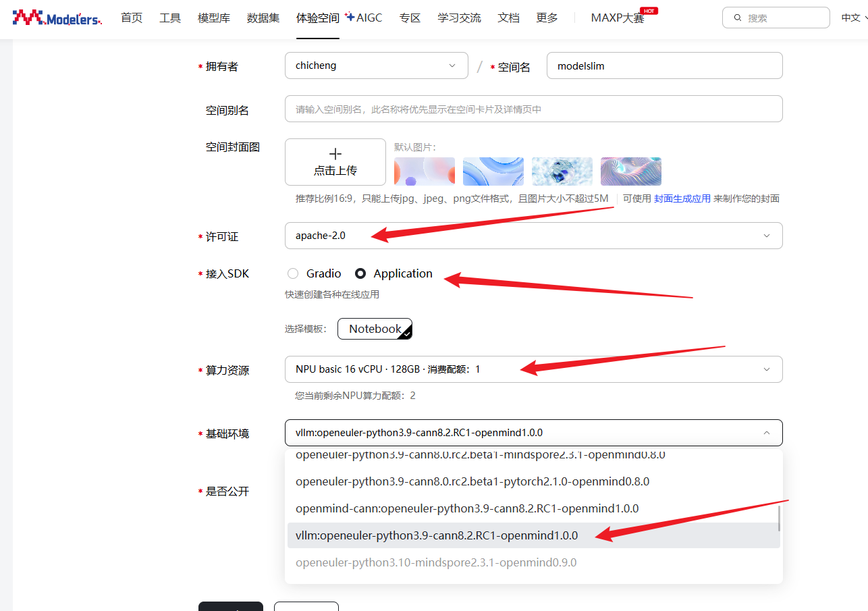Choose vllm:openeuler-python3.9-cann8.2.RC1 option in list
Screen dimensions: 868x611
coord(534,535)
